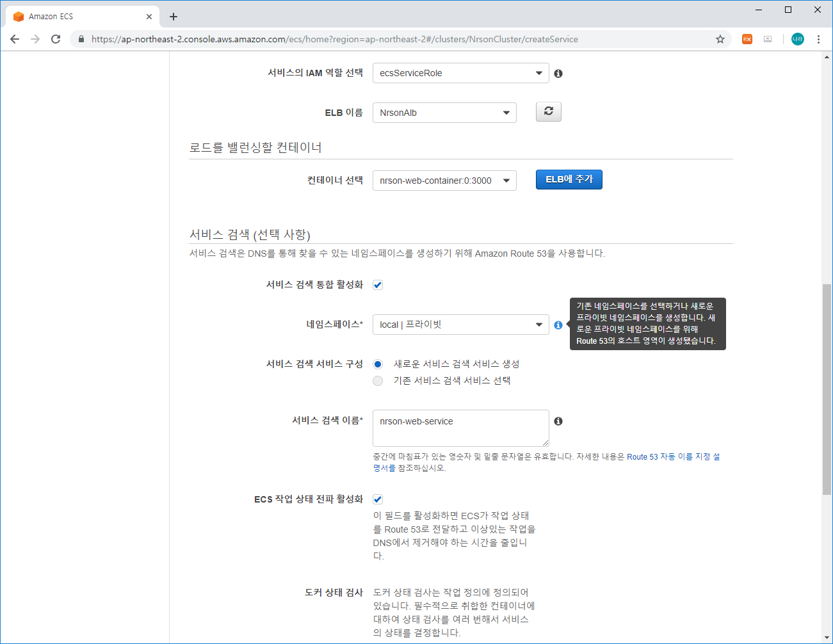Refresh the ELB name list
The width and height of the screenshot is (833, 644).
click(549, 111)
